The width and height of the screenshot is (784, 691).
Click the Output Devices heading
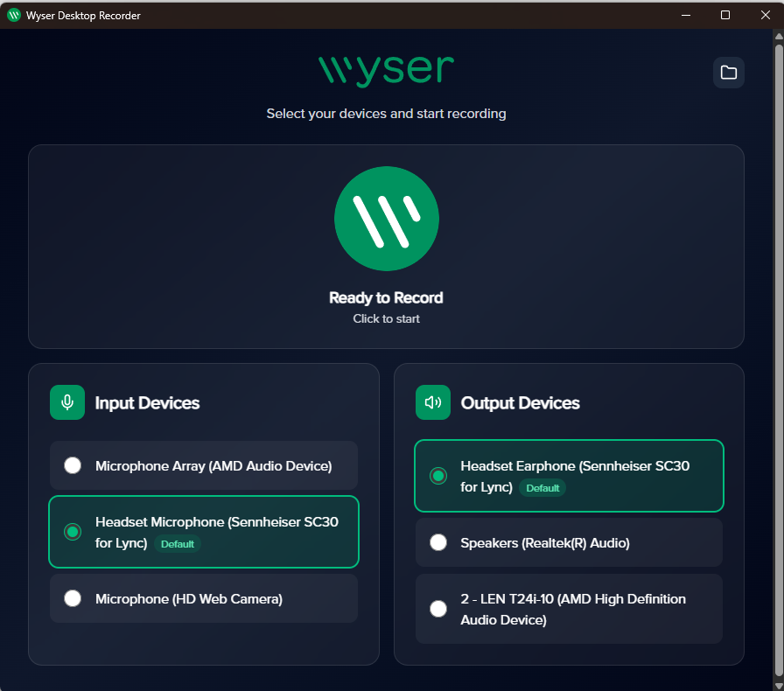click(x=520, y=403)
